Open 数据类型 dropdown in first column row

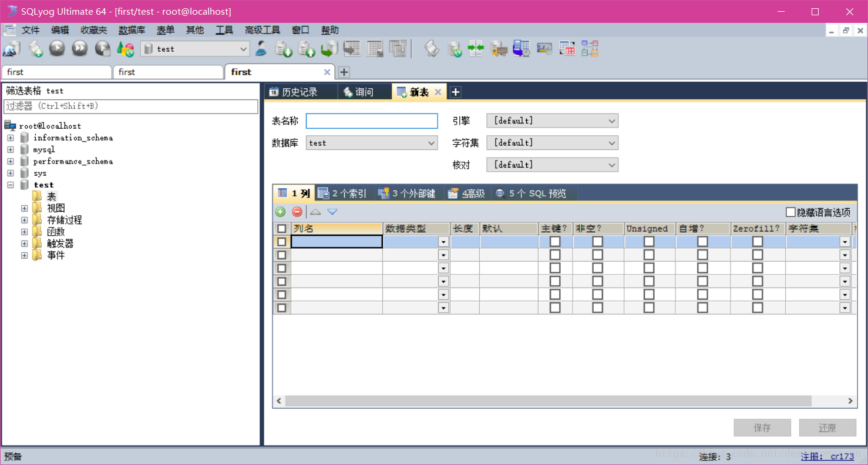tap(443, 242)
